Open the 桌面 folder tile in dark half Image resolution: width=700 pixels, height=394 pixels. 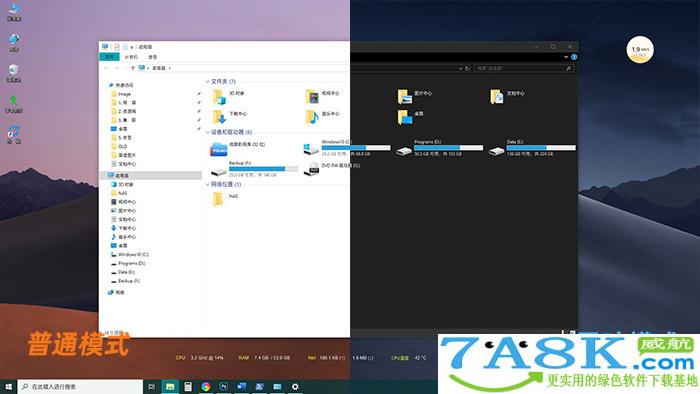pyautogui.click(x=410, y=116)
